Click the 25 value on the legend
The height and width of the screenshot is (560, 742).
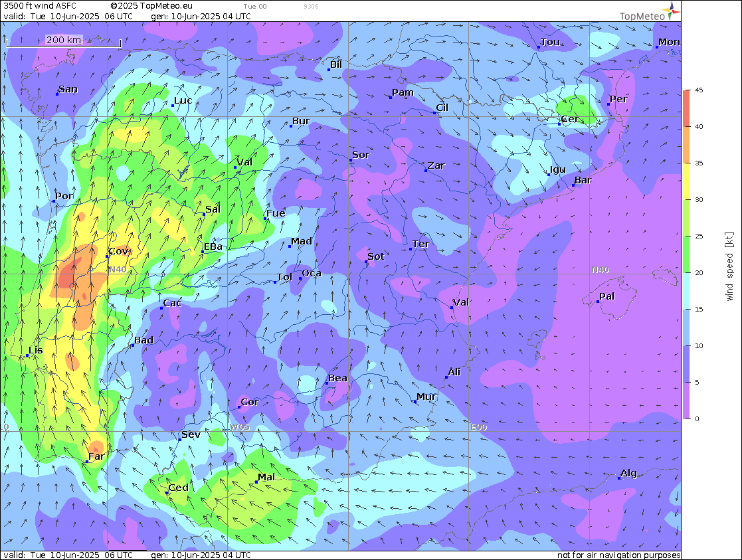point(699,236)
